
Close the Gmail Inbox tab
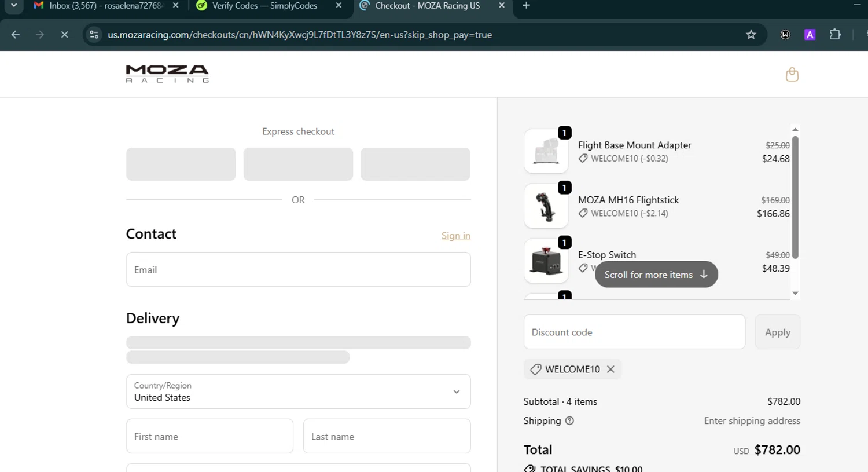click(176, 6)
